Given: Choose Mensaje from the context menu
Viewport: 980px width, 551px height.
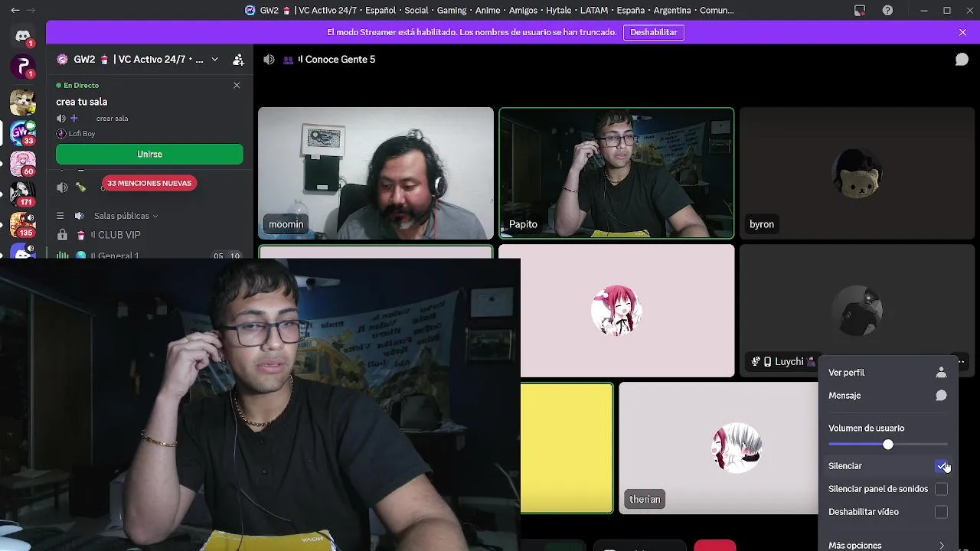Looking at the screenshot, I should tap(887, 396).
